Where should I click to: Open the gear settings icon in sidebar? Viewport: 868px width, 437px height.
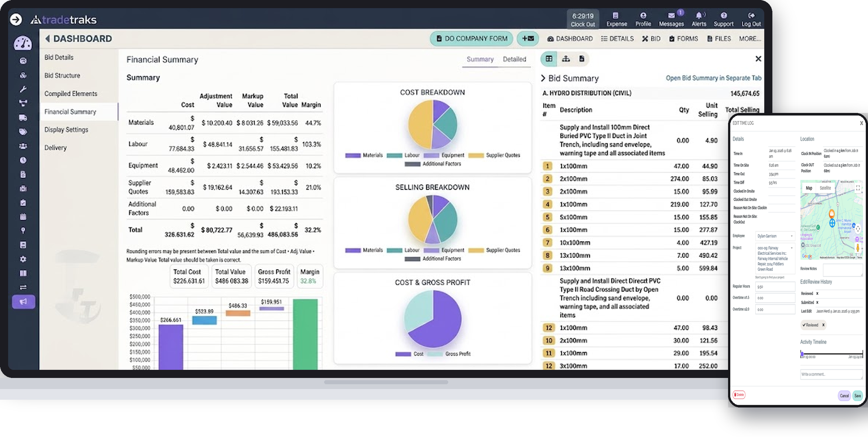(23, 259)
